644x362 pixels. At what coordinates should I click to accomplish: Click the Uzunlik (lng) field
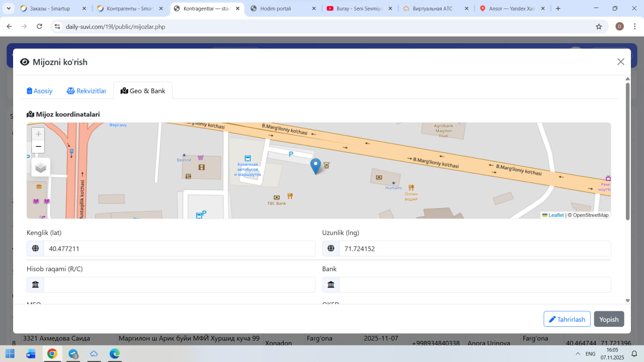[475, 248]
